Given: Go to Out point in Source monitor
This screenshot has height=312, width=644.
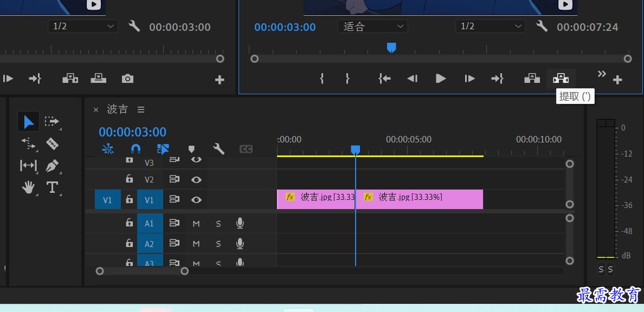Looking at the screenshot, I should point(35,79).
